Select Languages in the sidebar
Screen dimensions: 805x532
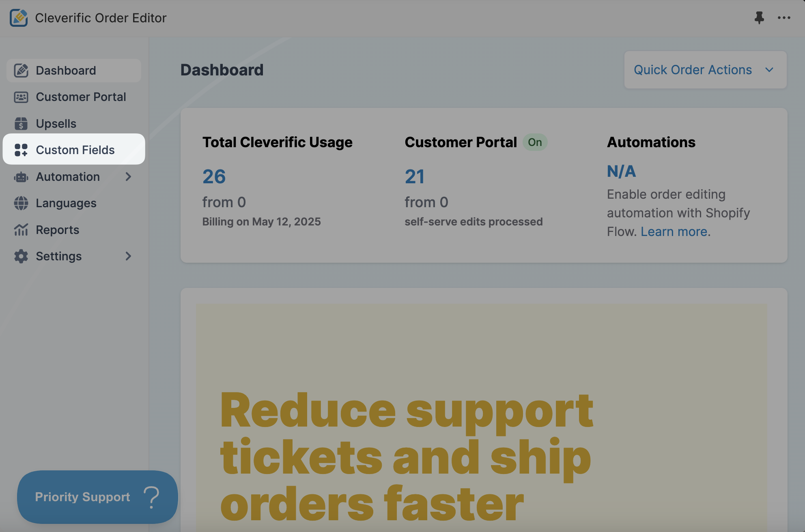(74, 203)
